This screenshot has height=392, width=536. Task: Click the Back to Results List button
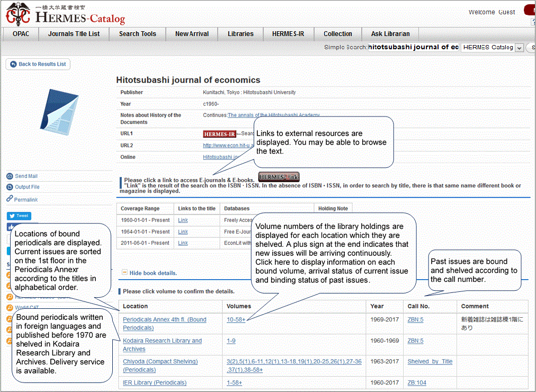tap(38, 64)
